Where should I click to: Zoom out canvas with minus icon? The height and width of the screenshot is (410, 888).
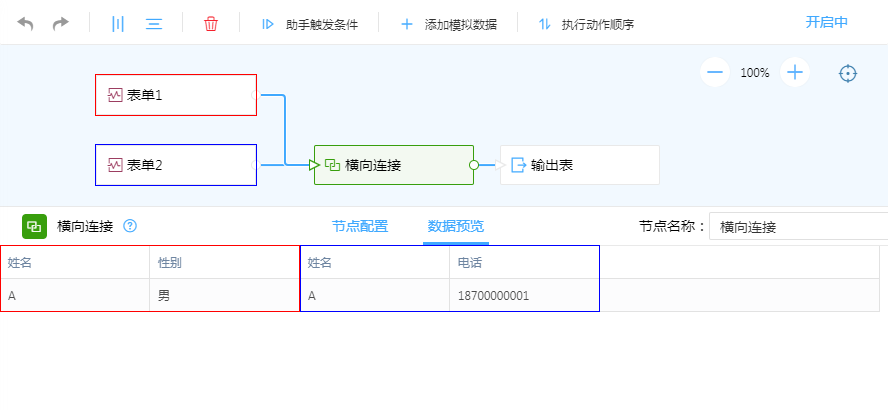click(715, 72)
